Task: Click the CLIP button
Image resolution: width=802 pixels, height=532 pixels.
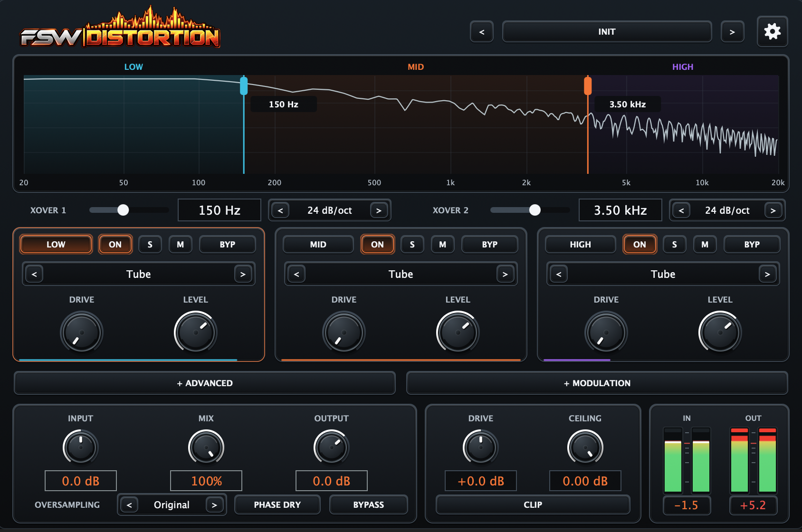Action: (533, 504)
